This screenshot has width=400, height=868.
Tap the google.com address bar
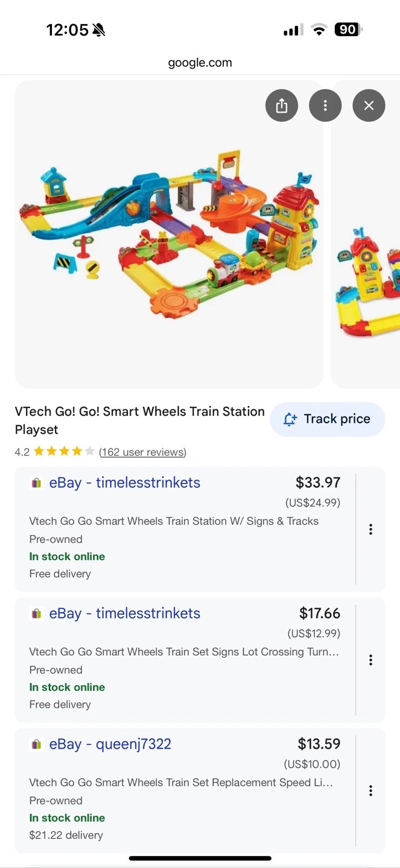pos(200,63)
